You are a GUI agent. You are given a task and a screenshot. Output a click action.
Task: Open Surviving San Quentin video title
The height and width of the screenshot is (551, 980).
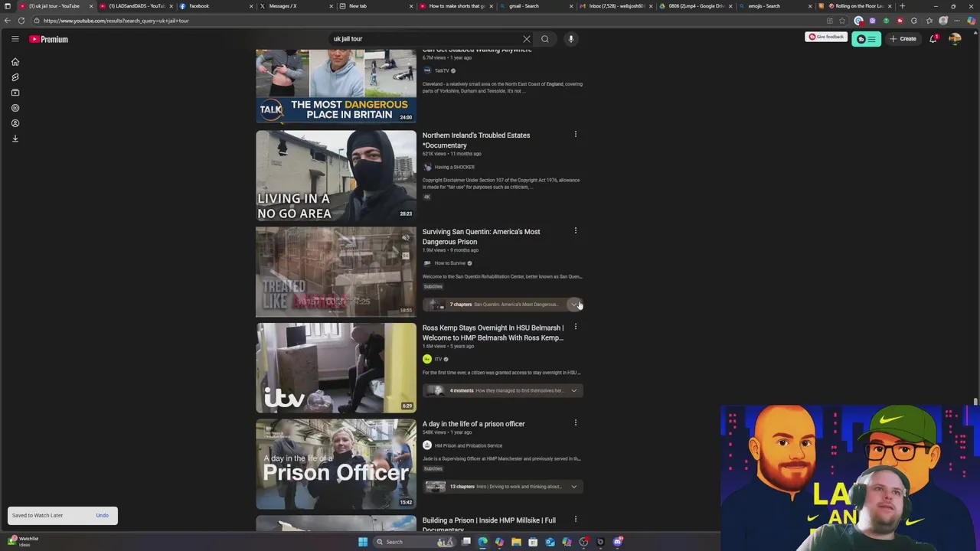click(x=481, y=236)
